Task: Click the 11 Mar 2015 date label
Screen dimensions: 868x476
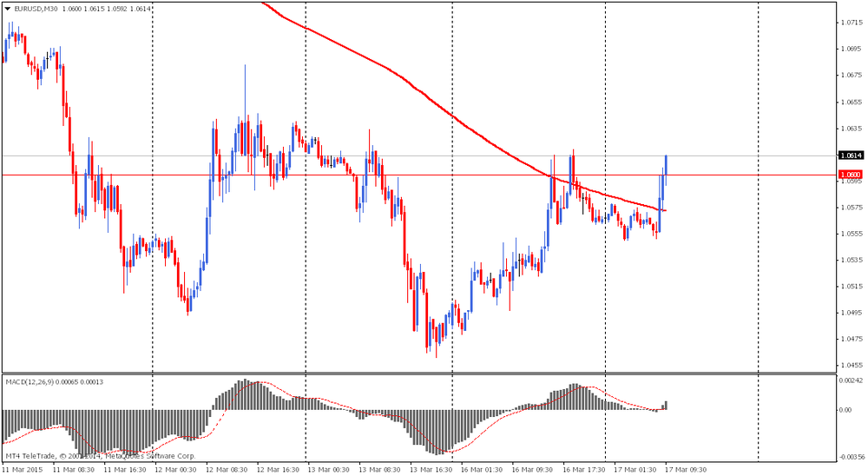Action: click(23, 470)
